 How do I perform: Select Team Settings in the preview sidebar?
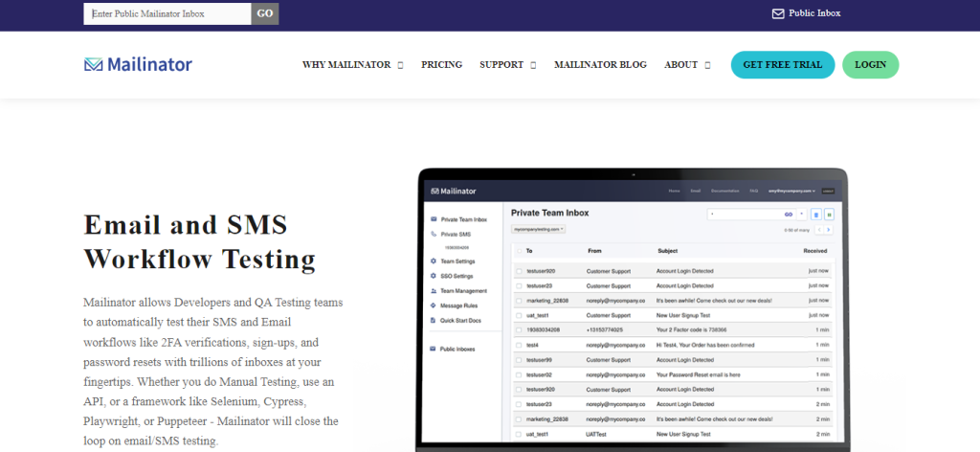457,261
